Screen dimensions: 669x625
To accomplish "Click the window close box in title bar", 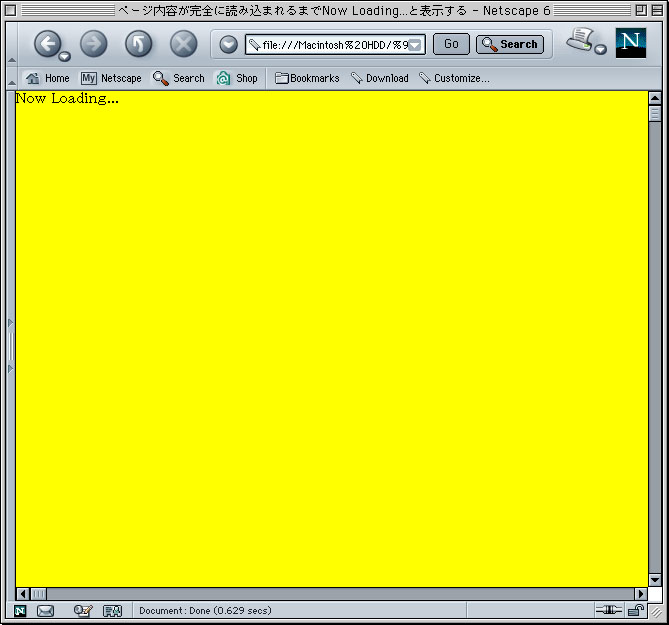I will (x=11, y=10).
